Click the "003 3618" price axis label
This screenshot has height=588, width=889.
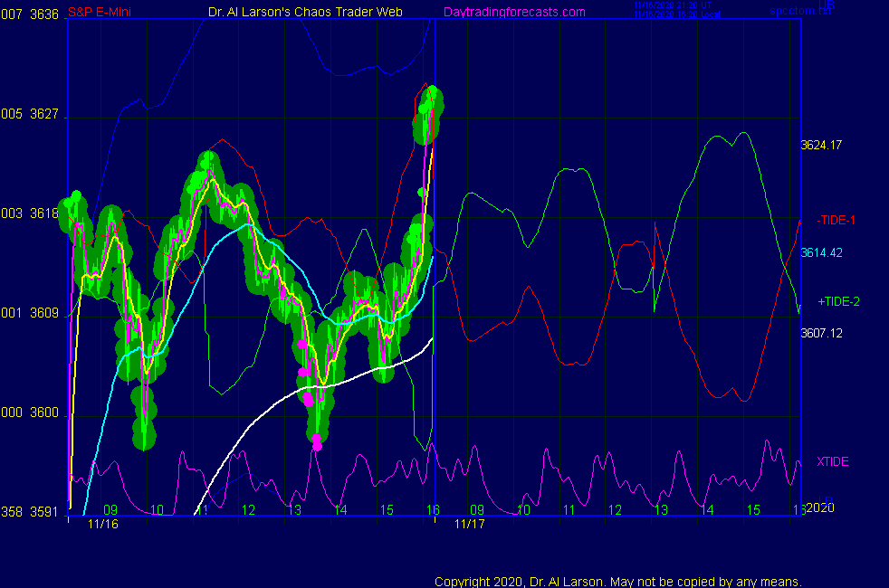(x=30, y=213)
